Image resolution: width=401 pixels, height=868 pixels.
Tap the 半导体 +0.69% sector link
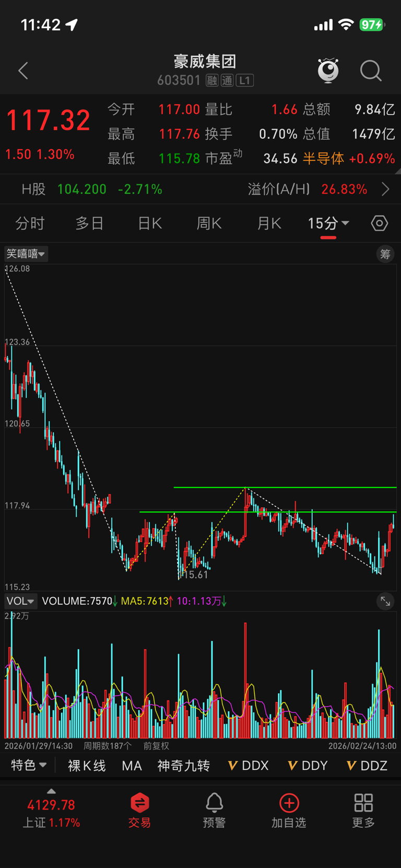(349, 159)
